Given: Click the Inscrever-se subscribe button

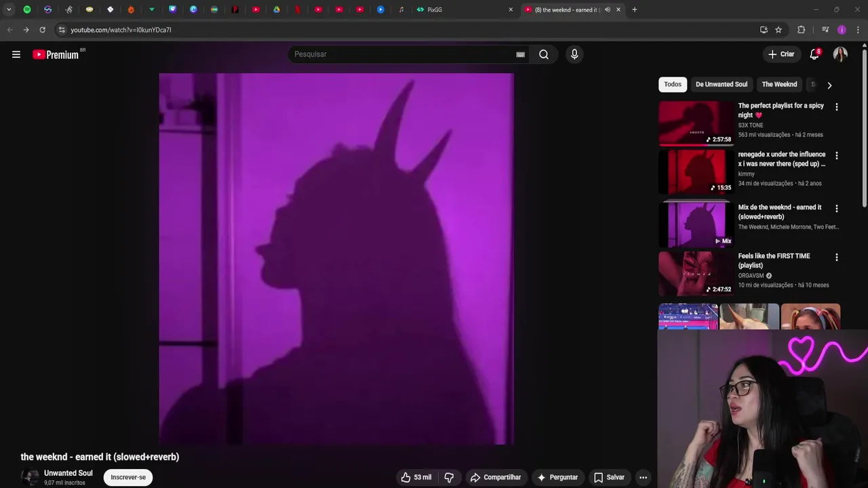Looking at the screenshot, I should pyautogui.click(x=128, y=477).
